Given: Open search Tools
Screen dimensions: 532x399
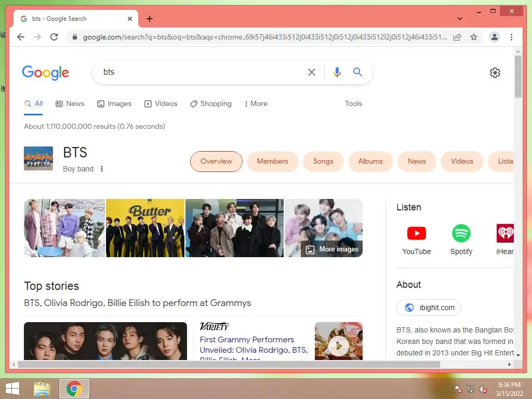Looking at the screenshot, I should (353, 104).
